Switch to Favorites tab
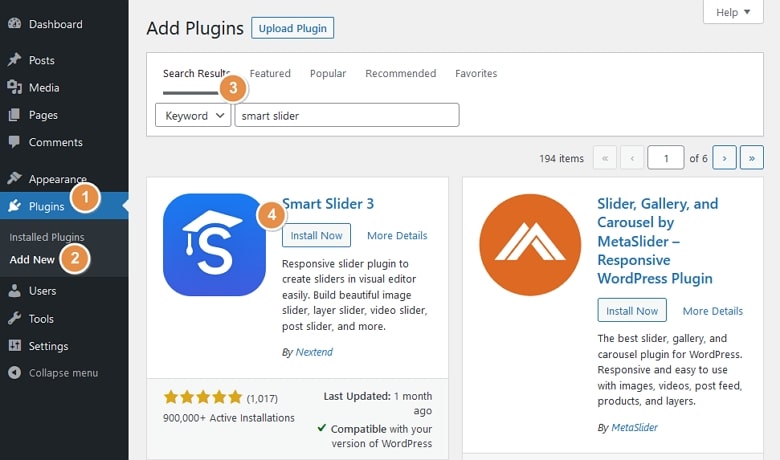Screen dimensions: 780x460 tap(476, 73)
